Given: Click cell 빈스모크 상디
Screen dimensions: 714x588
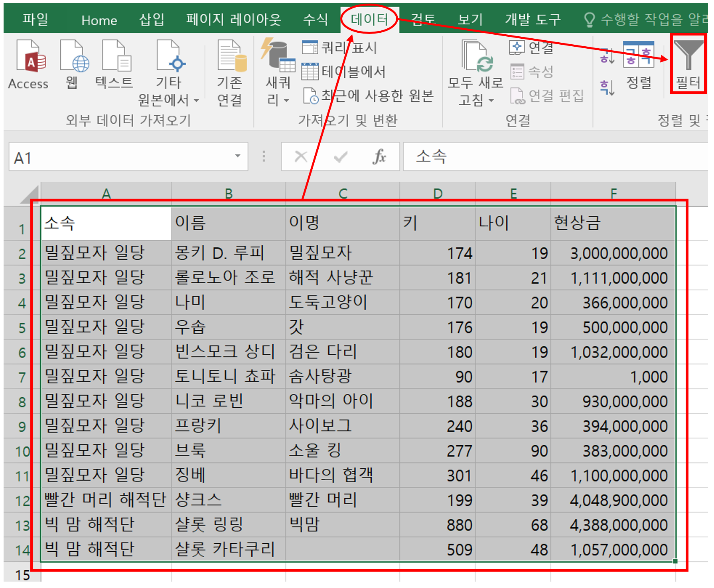Looking at the screenshot, I should click(x=229, y=352).
